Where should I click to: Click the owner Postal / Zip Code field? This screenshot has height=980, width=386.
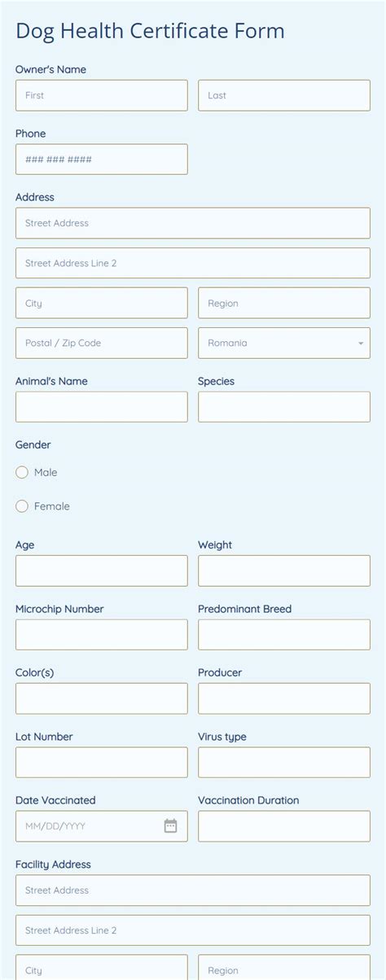[102, 343]
